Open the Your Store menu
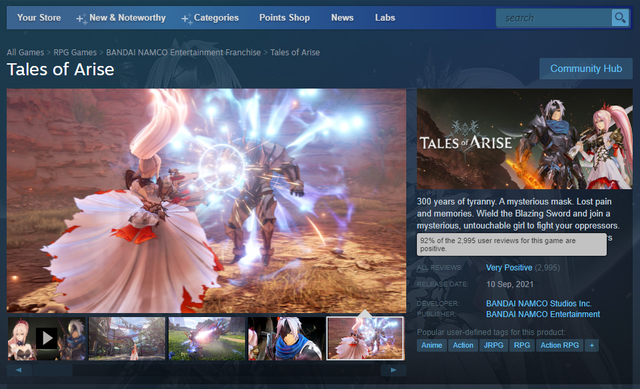Image resolution: width=640 pixels, height=389 pixels. tap(39, 18)
